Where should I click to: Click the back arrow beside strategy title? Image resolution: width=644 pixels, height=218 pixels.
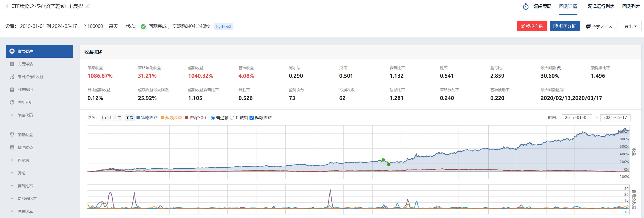pyautogui.click(x=7, y=6)
